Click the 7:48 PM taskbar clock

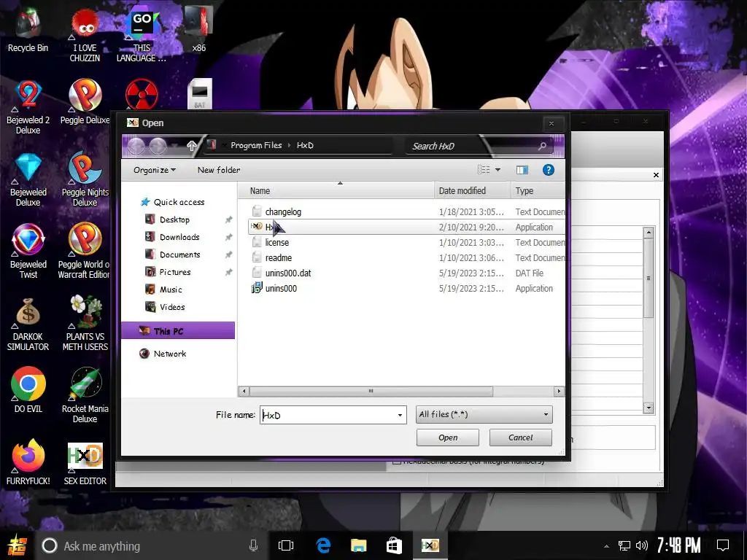click(x=678, y=545)
